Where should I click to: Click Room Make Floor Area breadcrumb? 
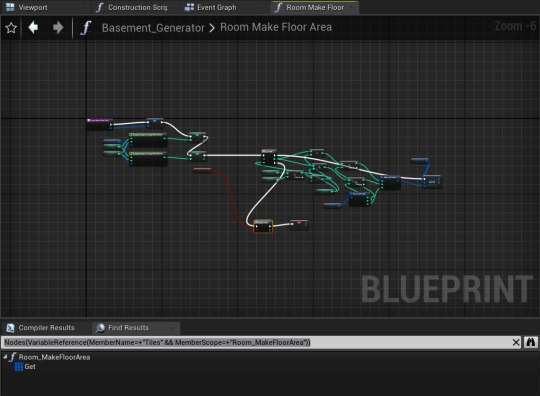coord(276,27)
